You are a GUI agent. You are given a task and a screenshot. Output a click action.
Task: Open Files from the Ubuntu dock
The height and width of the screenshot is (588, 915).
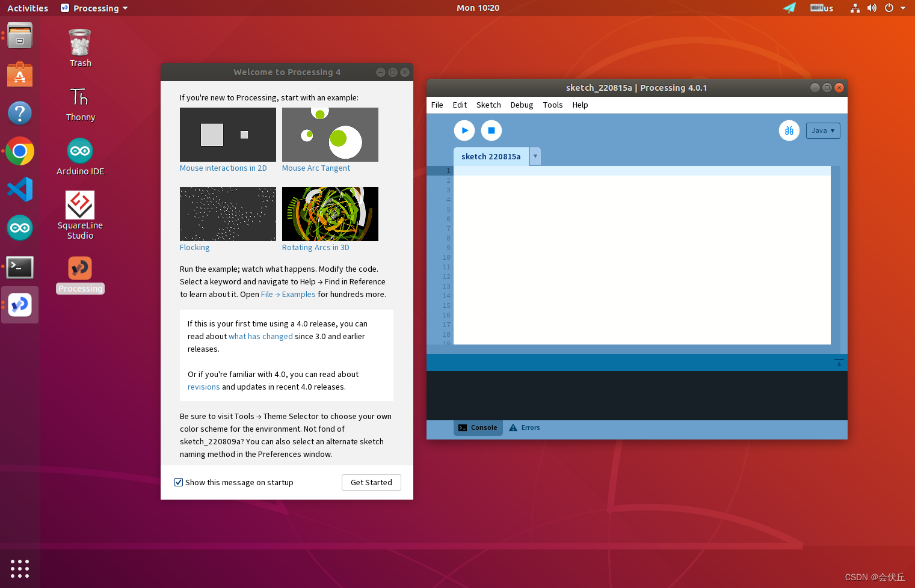point(20,36)
